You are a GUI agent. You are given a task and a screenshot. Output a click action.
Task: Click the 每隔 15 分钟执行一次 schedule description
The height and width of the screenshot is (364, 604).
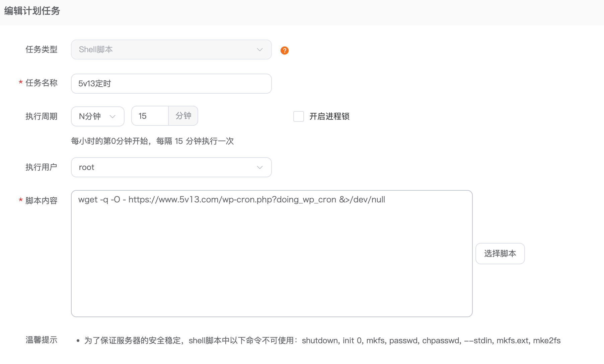152,141
